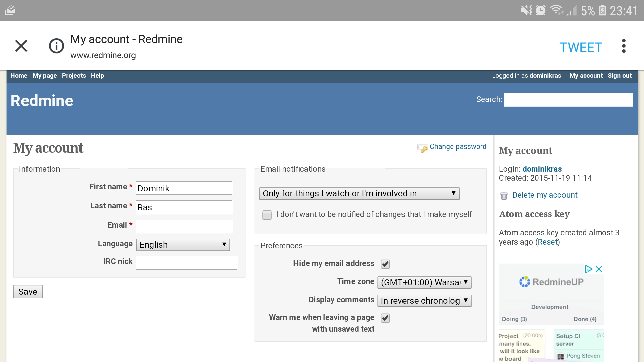The width and height of the screenshot is (644, 362).
Task: Tap the battery status icon
Action: click(602, 11)
